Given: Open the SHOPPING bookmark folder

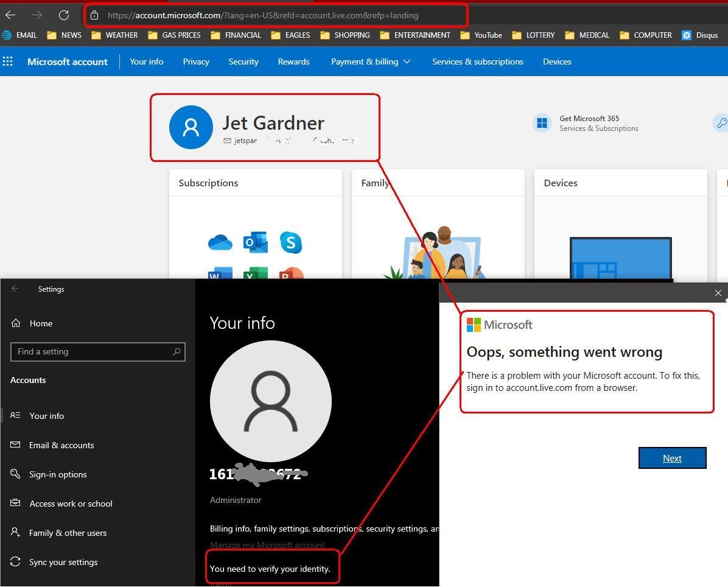Looking at the screenshot, I should 345,35.
